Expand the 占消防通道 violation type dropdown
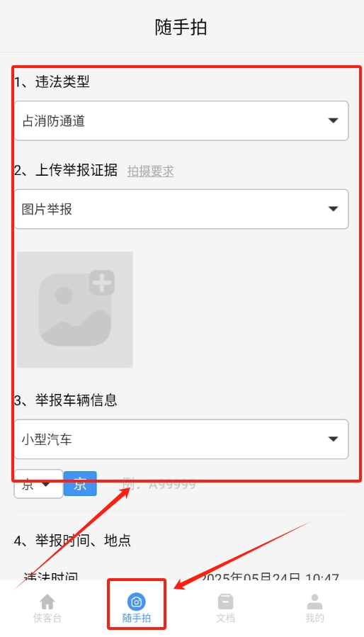This screenshot has height=637, width=364. coord(181,120)
